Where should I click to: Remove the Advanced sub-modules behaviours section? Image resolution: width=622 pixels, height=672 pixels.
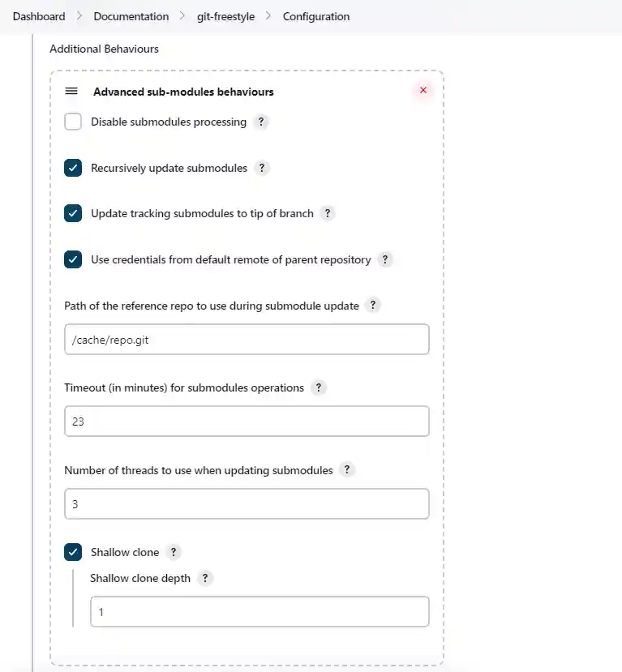[x=423, y=91]
